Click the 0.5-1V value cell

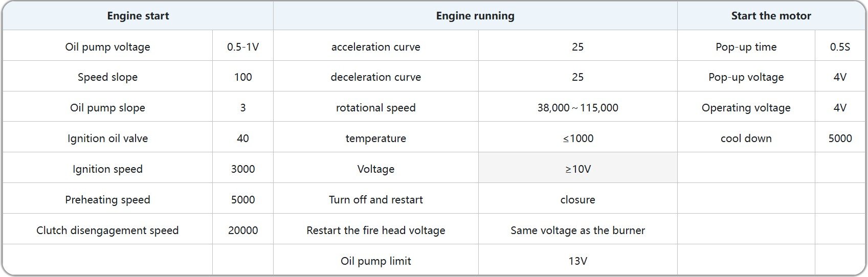click(x=243, y=47)
